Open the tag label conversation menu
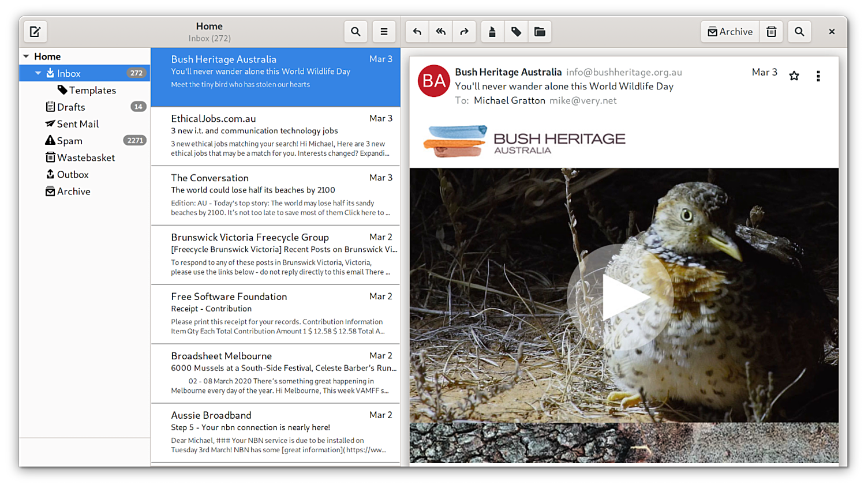Viewport: 868px width, 488px height. (x=516, y=32)
